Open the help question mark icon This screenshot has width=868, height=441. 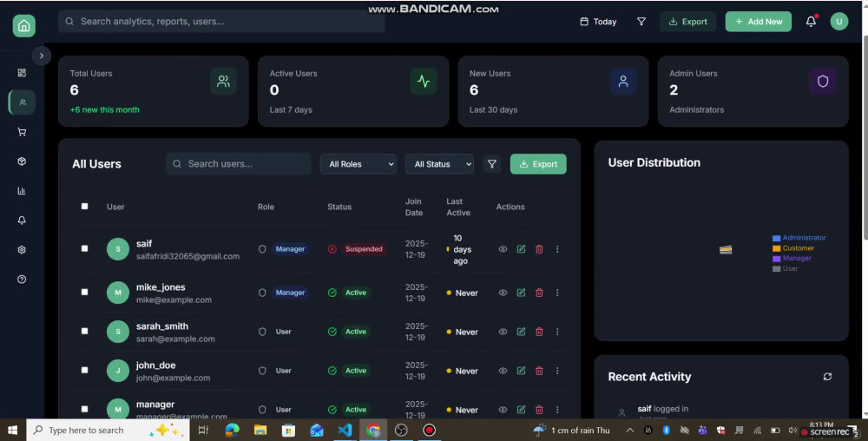coord(22,279)
